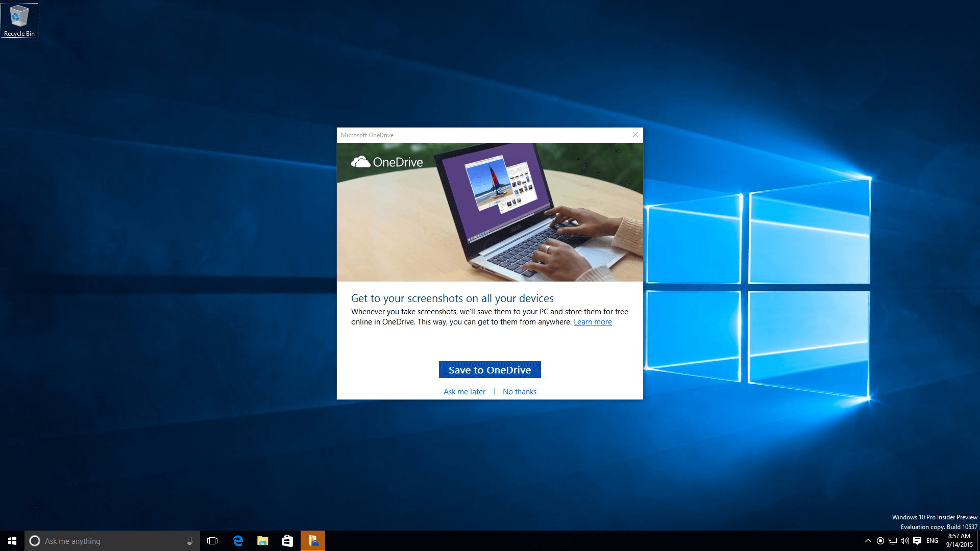Close the Microsoft OneDrive dialog
This screenshot has width=980, height=551.
[x=635, y=135]
